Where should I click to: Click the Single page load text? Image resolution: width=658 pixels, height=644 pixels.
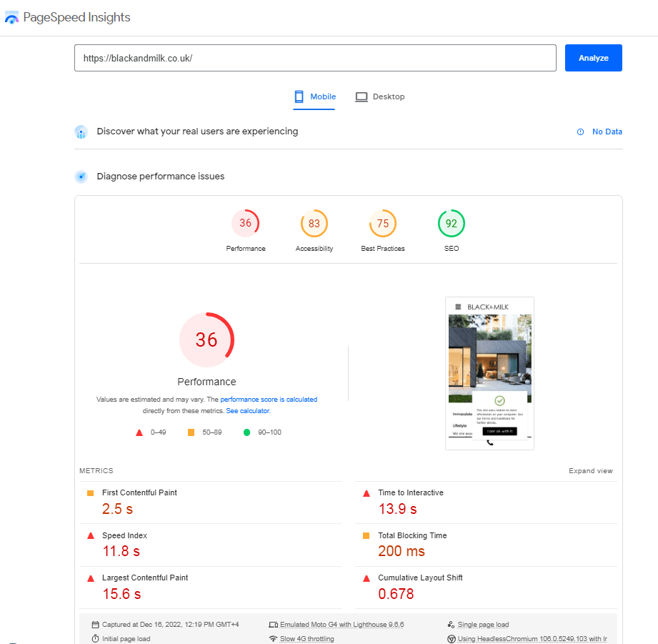click(x=483, y=625)
